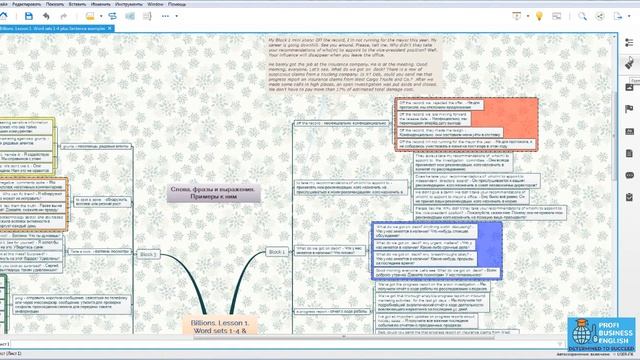Open the Comments panel in the sidebar
Image resolution: width=640 pixels, height=360 pixels.
629,175
